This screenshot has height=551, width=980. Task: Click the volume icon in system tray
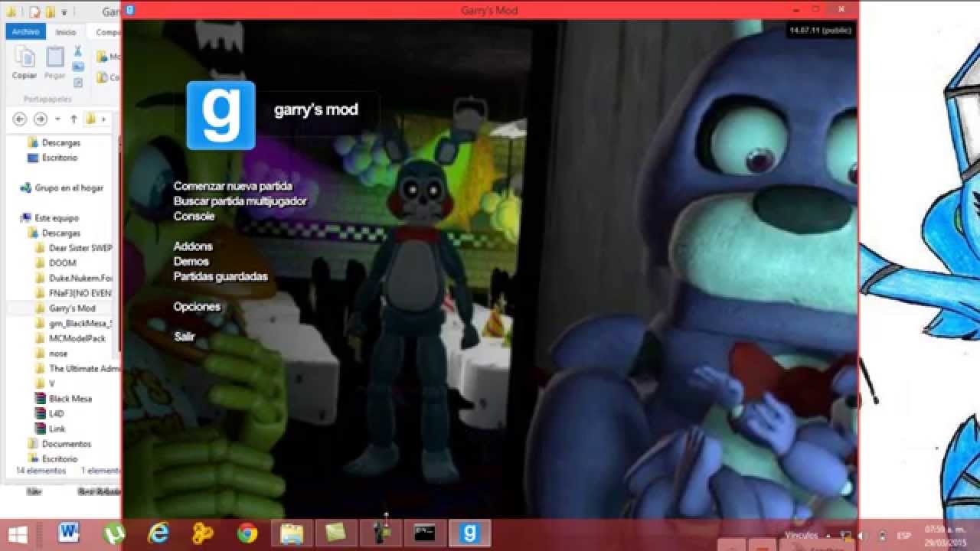click(x=863, y=536)
